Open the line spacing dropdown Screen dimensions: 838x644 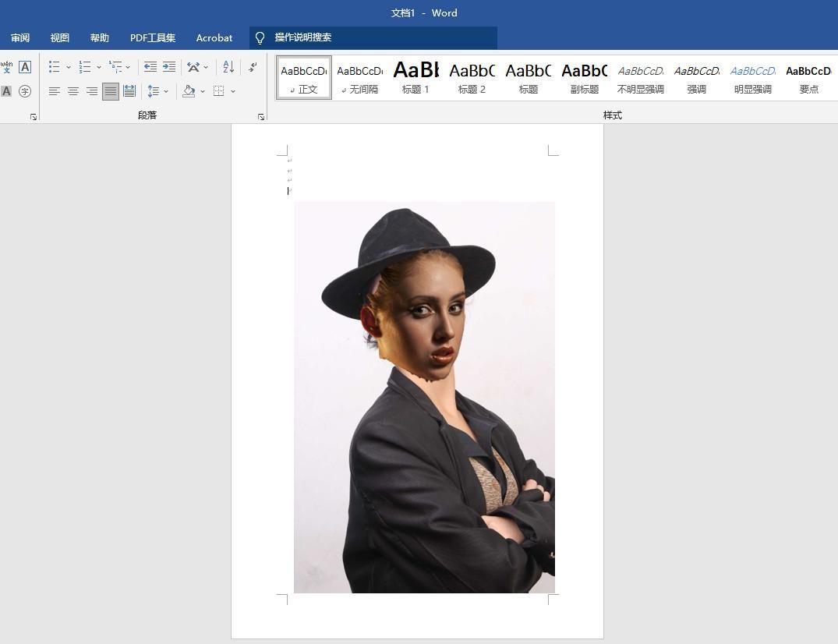click(166, 91)
